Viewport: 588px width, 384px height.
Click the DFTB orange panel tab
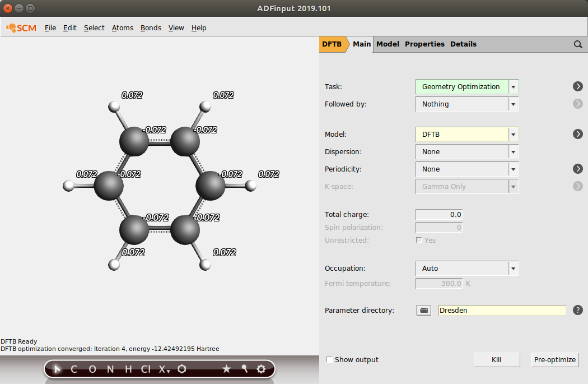click(x=332, y=44)
